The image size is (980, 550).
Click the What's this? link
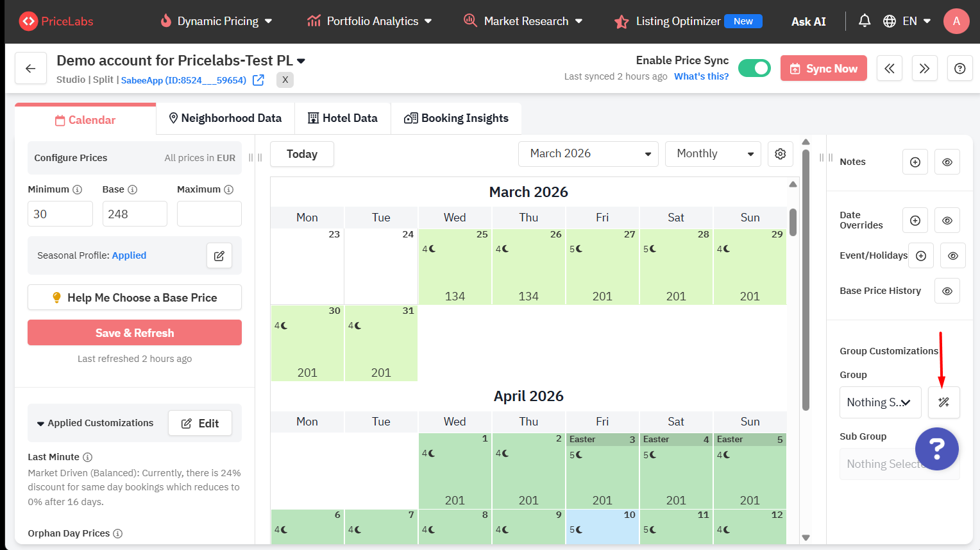point(701,76)
